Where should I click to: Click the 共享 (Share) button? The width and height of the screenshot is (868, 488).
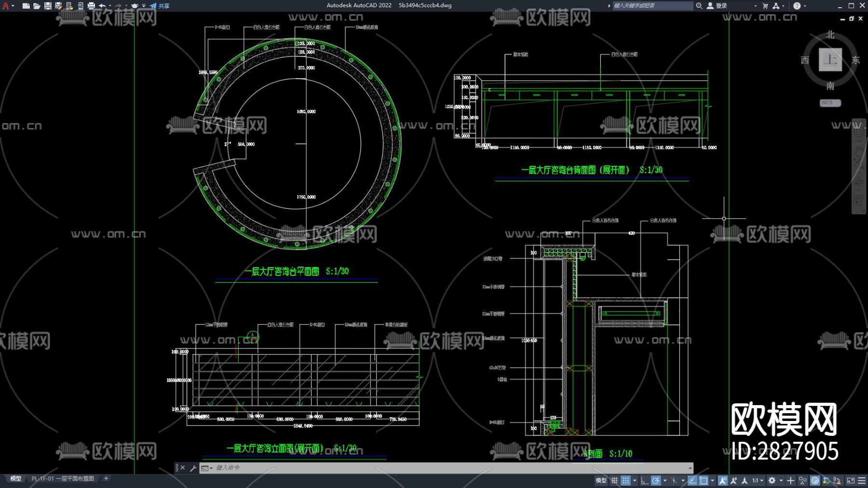coord(160,6)
